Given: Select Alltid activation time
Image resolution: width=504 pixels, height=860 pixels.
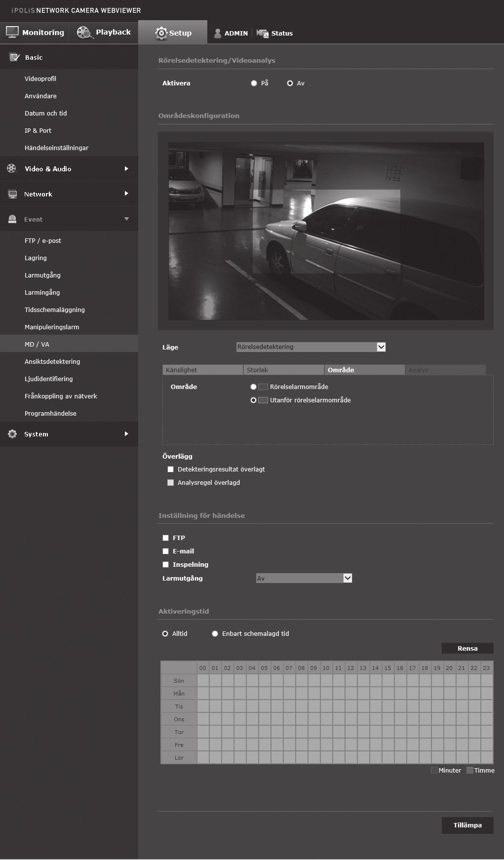Looking at the screenshot, I should (165, 634).
